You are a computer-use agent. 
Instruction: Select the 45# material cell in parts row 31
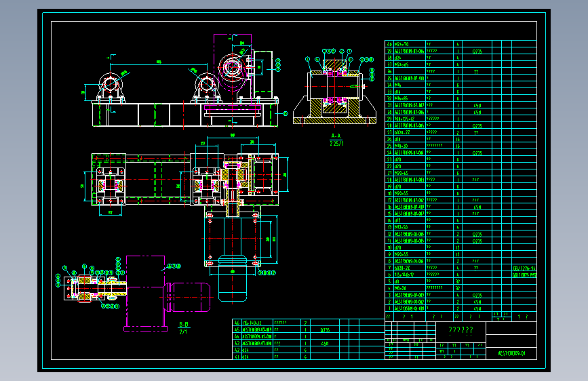[x=477, y=106]
